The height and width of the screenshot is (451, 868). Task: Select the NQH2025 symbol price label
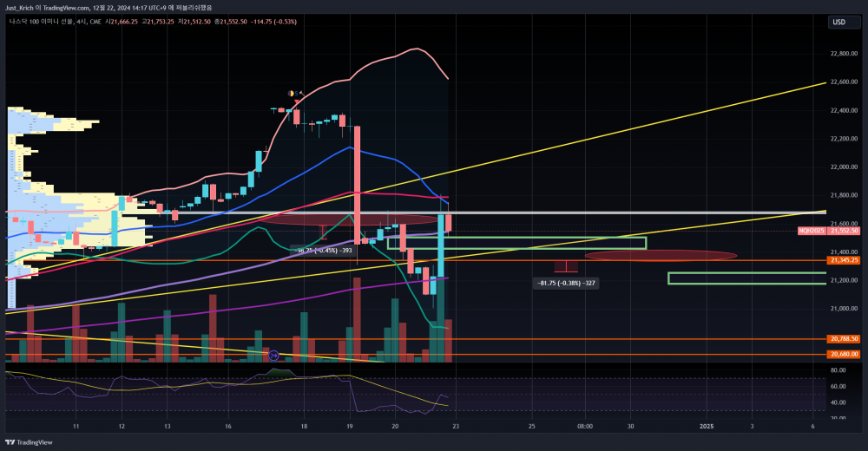tap(812, 231)
